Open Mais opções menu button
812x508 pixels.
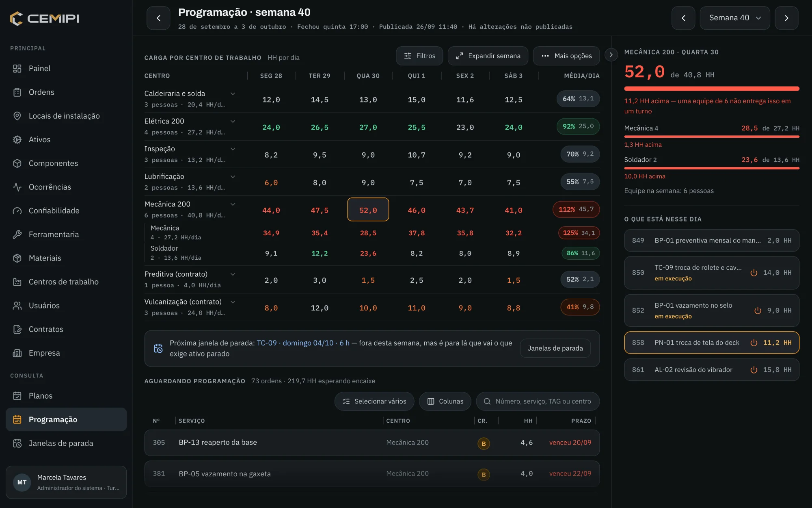point(566,56)
